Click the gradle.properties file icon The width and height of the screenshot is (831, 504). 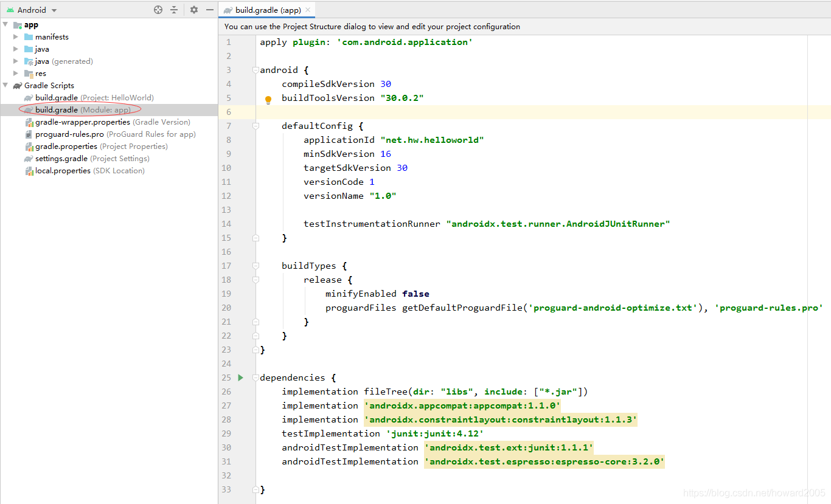click(x=29, y=147)
